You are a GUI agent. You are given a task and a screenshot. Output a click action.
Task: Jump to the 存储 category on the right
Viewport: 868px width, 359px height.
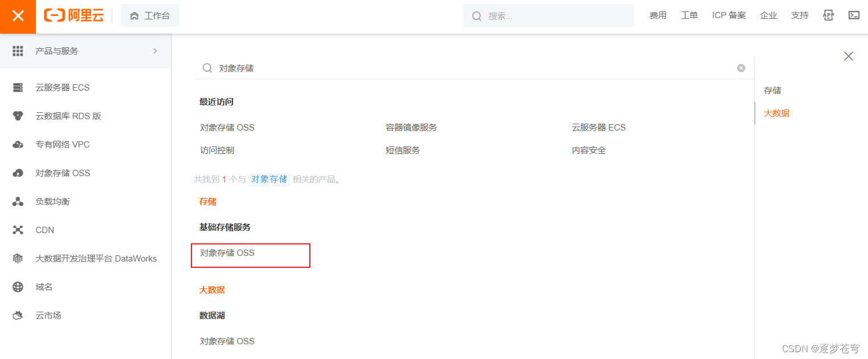772,91
